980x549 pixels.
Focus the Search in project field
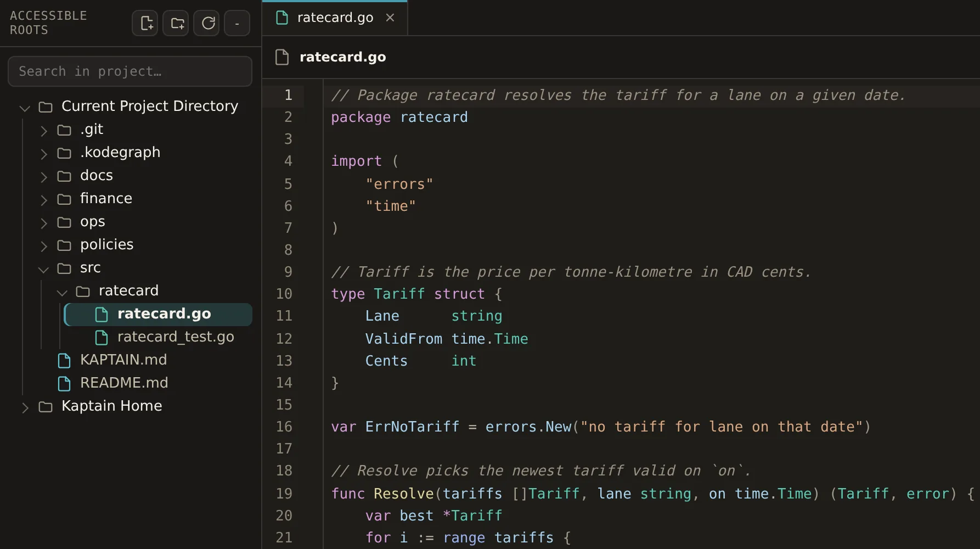click(x=130, y=71)
